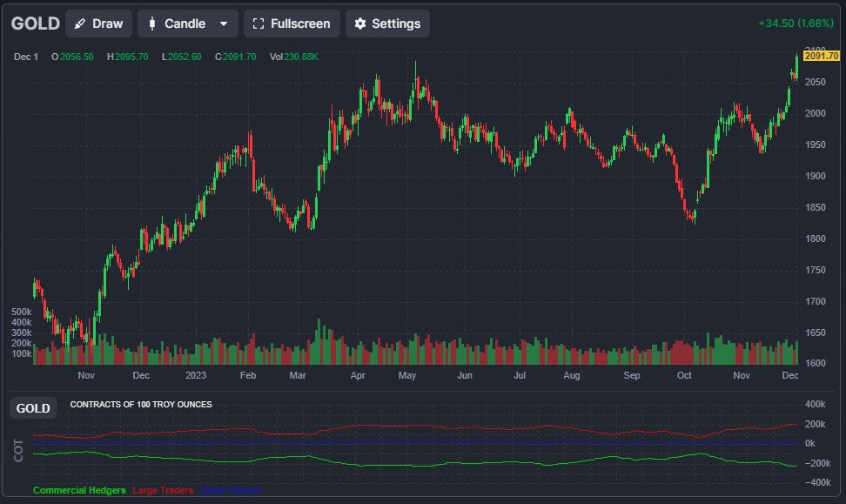This screenshot has width=846, height=504.
Task: Select the May marker on time axis
Action: coord(406,376)
